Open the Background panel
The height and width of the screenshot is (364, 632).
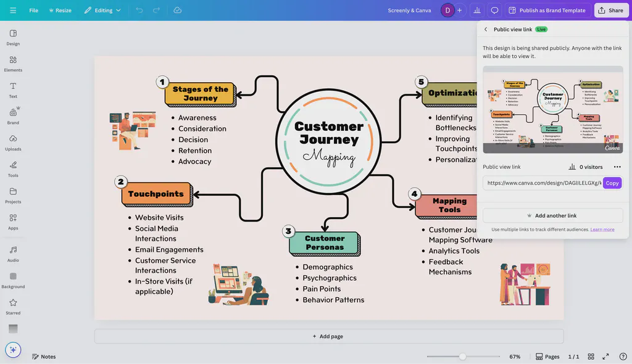pyautogui.click(x=12, y=281)
